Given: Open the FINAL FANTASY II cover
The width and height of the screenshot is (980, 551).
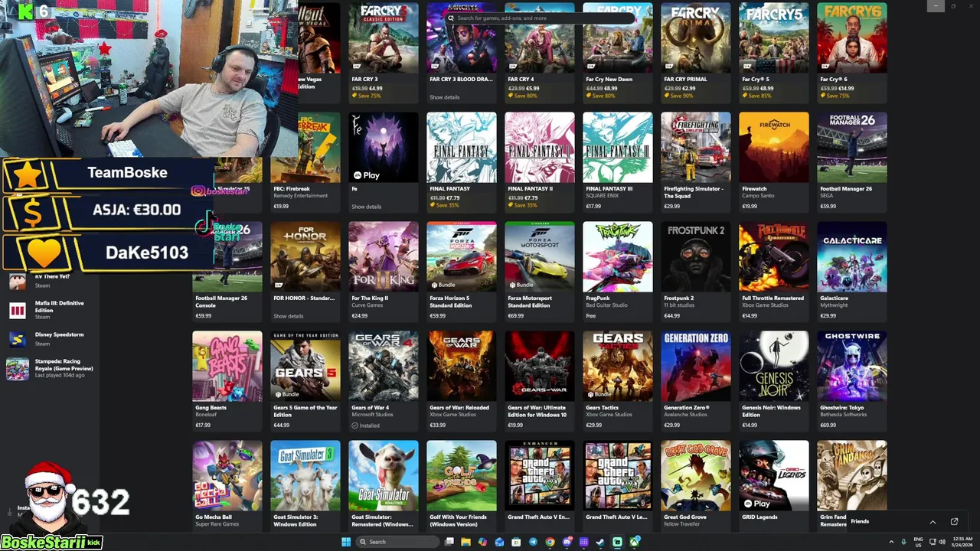Looking at the screenshot, I should tap(540, 147).
